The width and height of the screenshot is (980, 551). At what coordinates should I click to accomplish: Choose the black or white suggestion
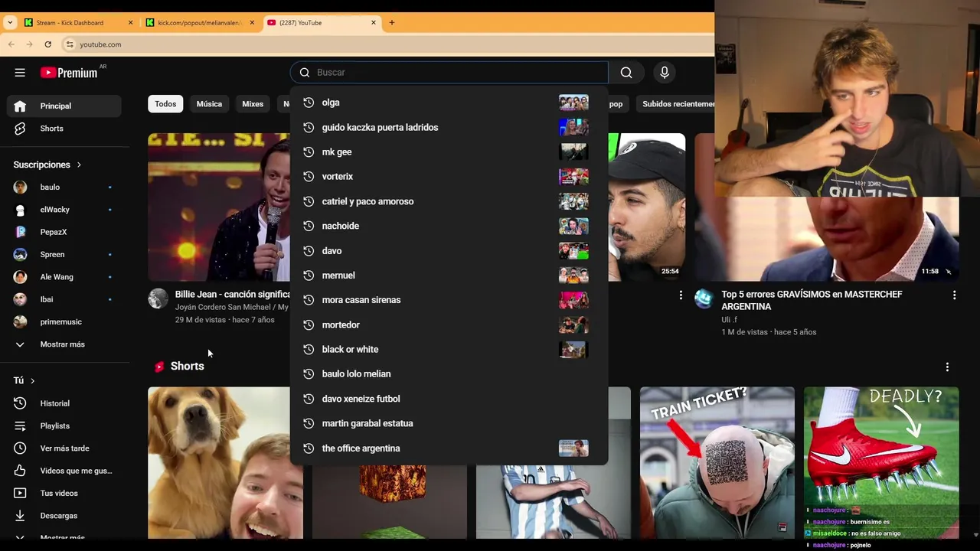(449, 350)
